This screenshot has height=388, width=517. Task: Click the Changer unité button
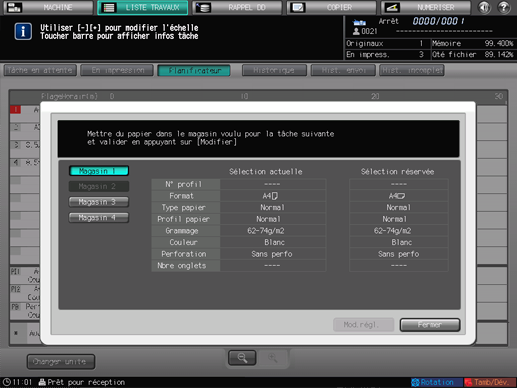[61, 362]
